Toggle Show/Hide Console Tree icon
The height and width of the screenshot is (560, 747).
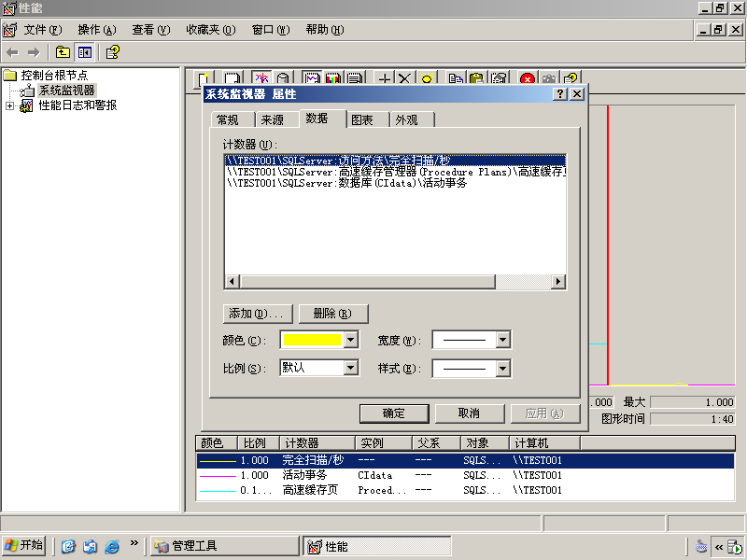click(85, 52)
